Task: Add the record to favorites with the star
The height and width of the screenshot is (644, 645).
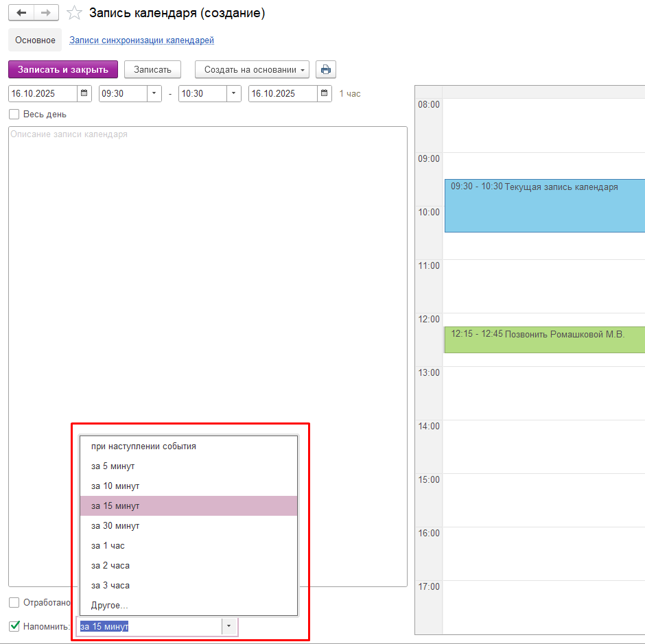Action: point(74,13)
